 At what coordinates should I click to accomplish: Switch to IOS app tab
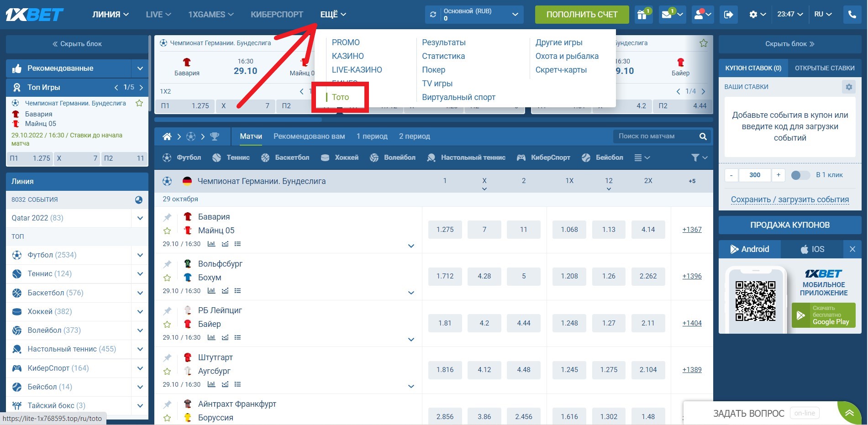point(812,249)
